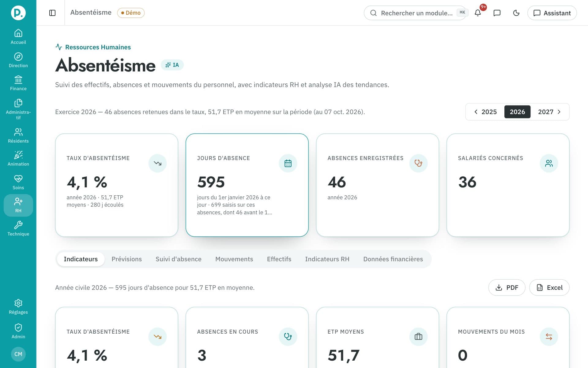
Task: Open the Données financières tab
Action: point(393,259)
